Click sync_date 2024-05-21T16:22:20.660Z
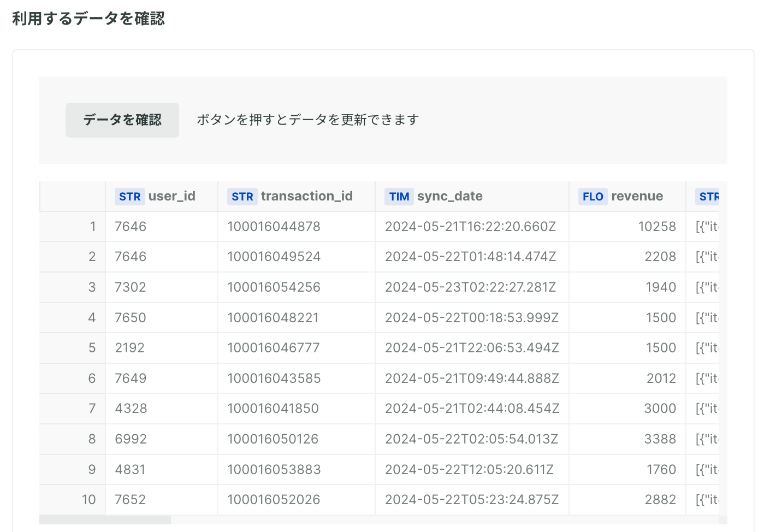The width and height of the screenshot is (770, 532). point(470,227)
